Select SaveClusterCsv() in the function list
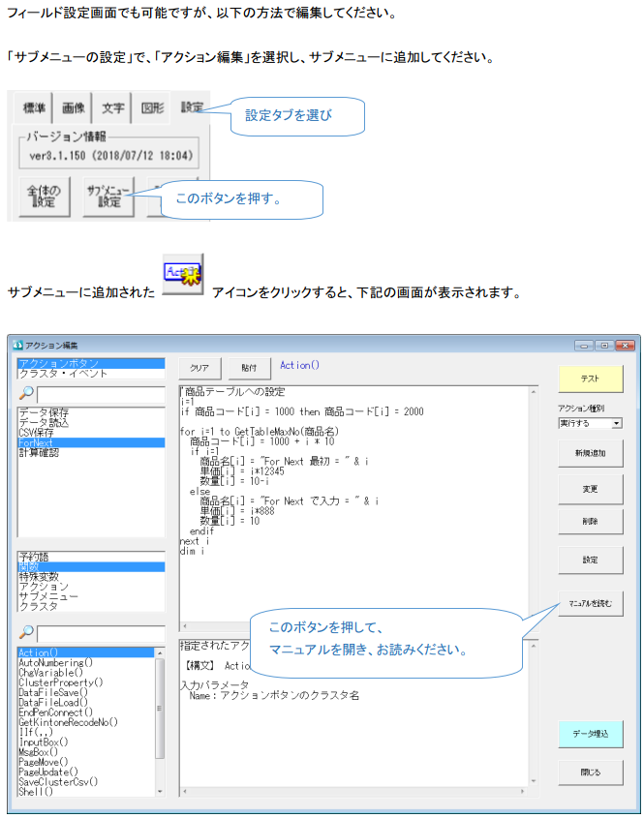 point(86,781)
